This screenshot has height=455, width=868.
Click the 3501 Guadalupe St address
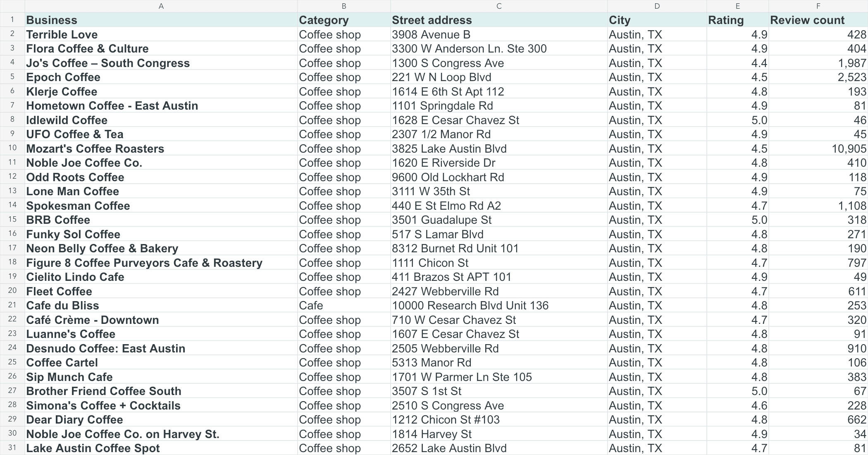coord(499,220)
